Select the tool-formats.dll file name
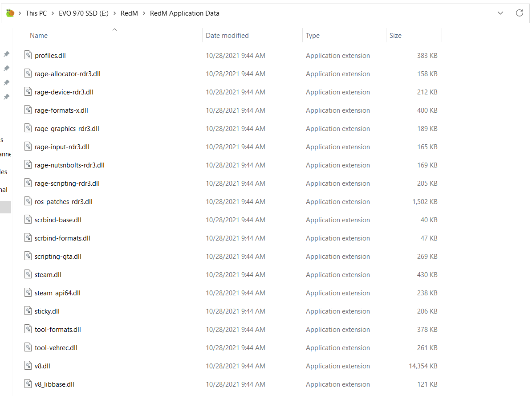Image resolution: width=532 pixels, height=396 pixels. pos(58,330)
